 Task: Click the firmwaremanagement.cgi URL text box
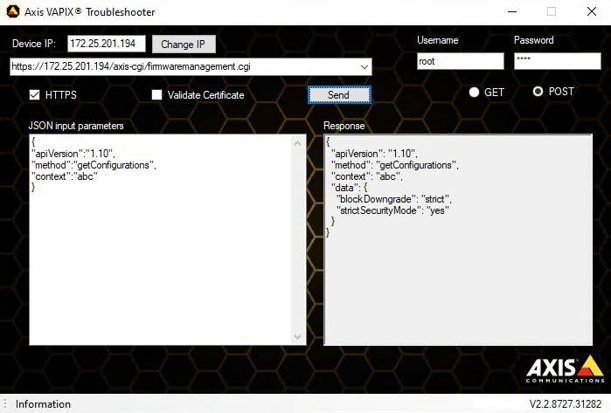pos(191,67)
